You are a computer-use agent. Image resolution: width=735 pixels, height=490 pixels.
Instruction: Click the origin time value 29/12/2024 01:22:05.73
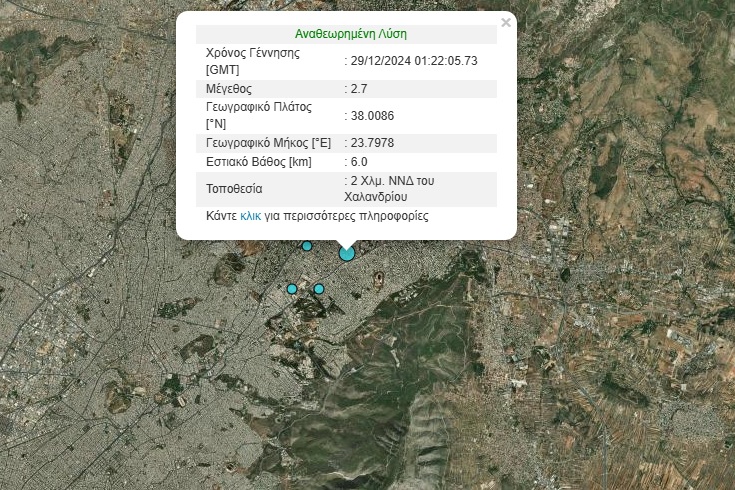click(x=414, y=61)
